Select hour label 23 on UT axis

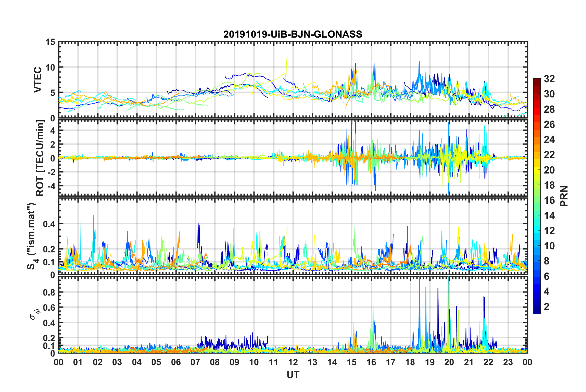(508, 362)
